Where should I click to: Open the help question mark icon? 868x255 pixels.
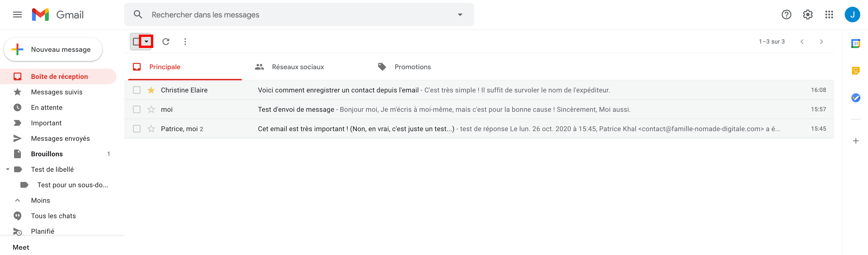click(x=786, y=15)
